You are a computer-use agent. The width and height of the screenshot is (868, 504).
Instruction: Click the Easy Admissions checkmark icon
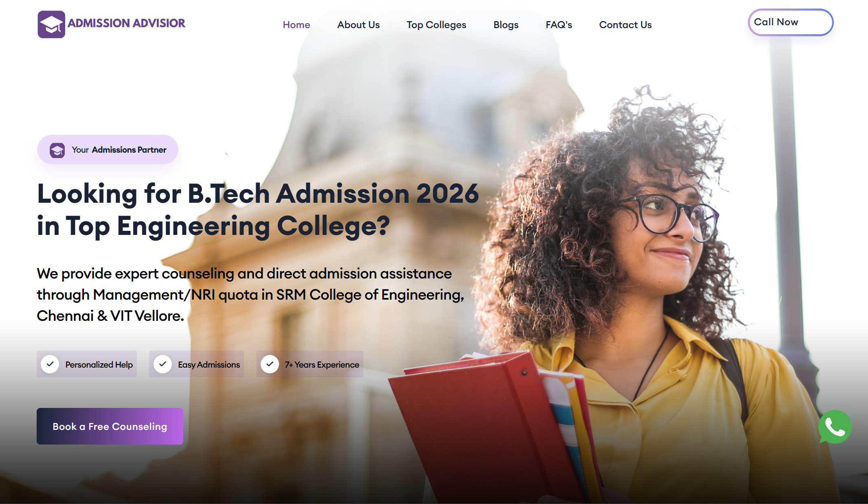click(163, 364)
